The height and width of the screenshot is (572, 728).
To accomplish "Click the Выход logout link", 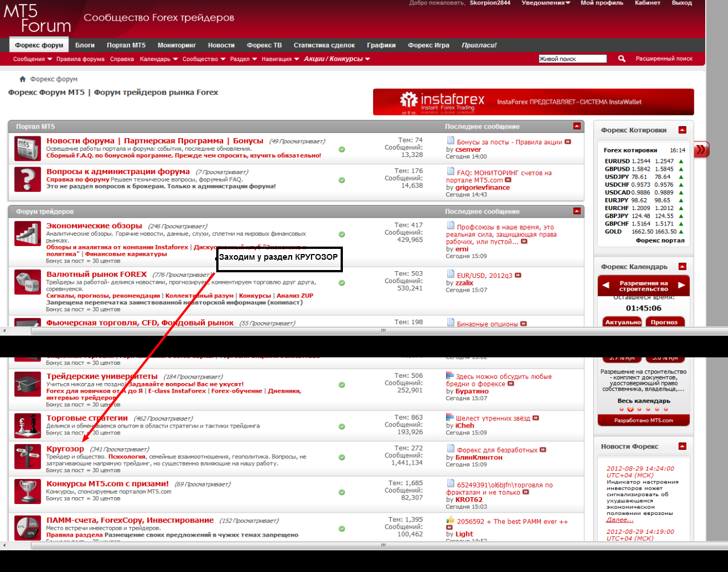I will point(682,3).
